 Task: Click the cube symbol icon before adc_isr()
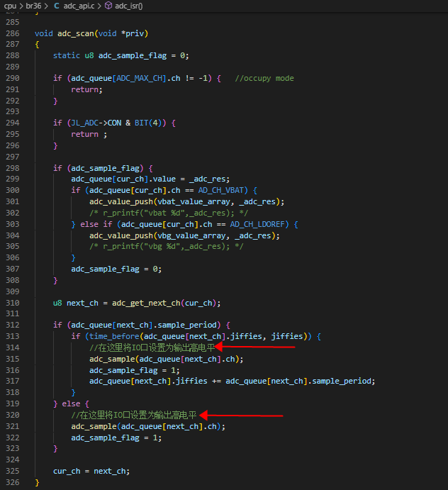108,6
